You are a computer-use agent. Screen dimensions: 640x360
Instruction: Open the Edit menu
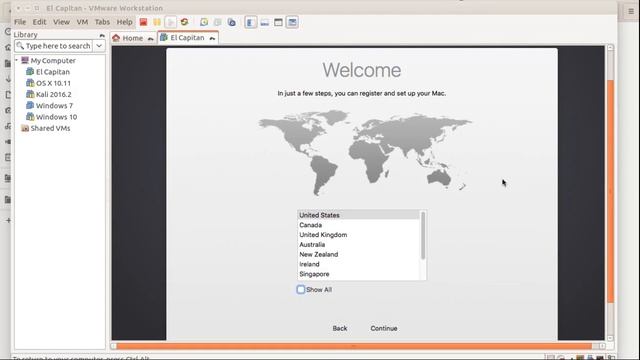pos(39,22)
